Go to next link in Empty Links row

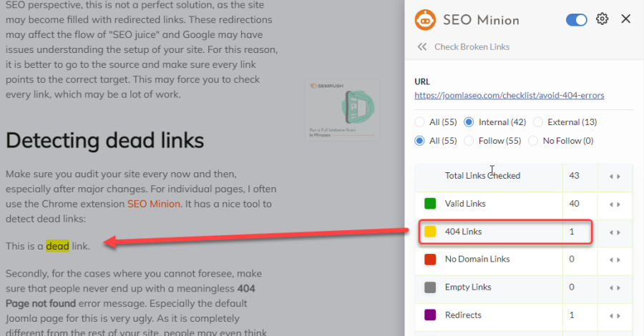pyautogui.click(x=618, y=288)
